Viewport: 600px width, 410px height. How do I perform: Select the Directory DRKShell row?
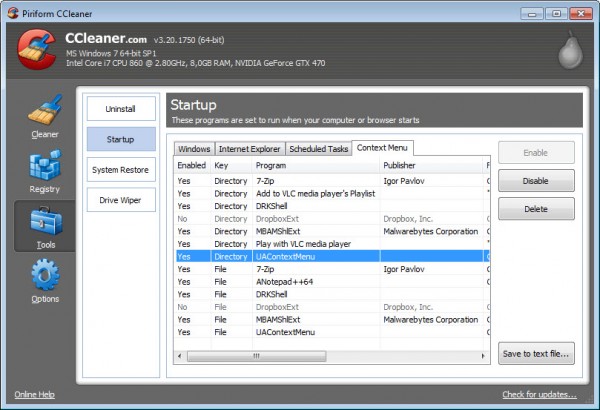[332, 206]
